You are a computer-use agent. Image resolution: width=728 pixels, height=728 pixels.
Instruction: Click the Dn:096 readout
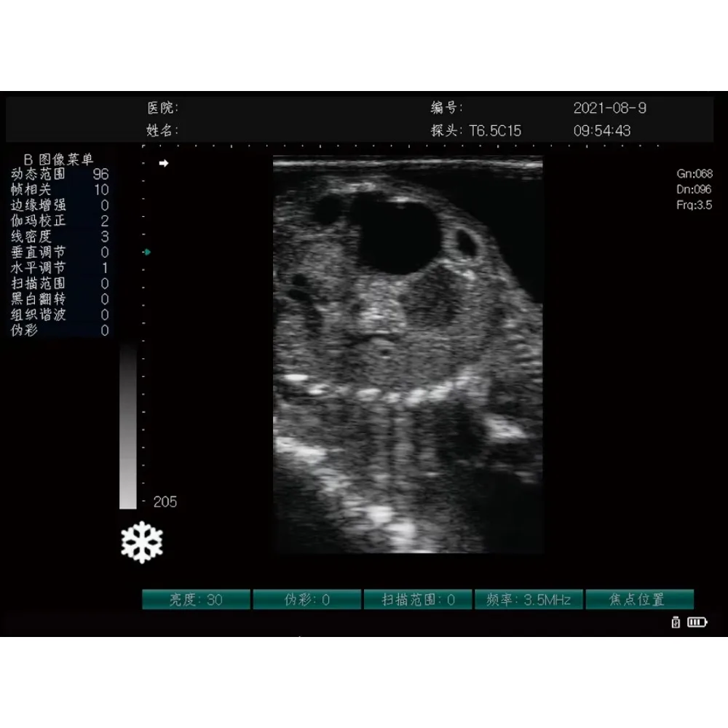pyautogui.click(x=694, y=189)
